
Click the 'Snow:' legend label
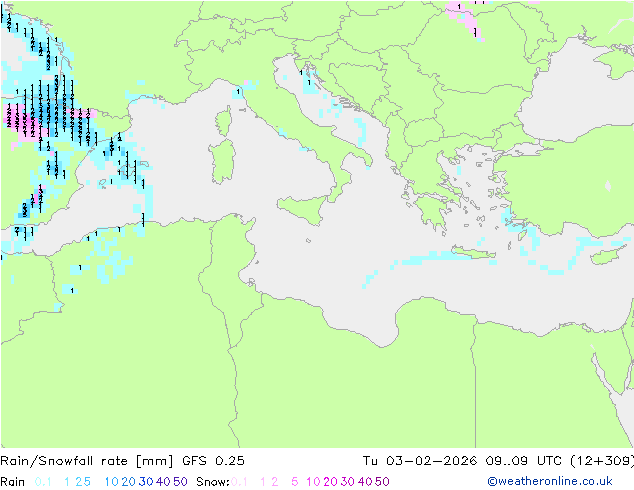(x=213, y=482)
